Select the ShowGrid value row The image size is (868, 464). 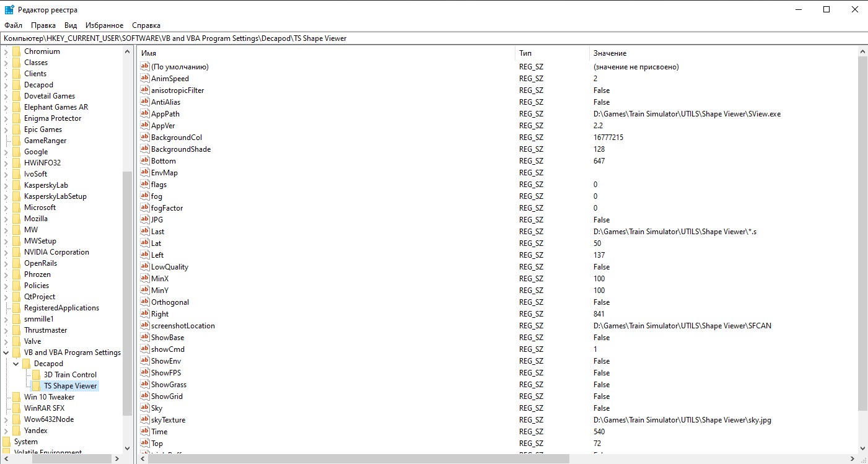tap(497, 396)
